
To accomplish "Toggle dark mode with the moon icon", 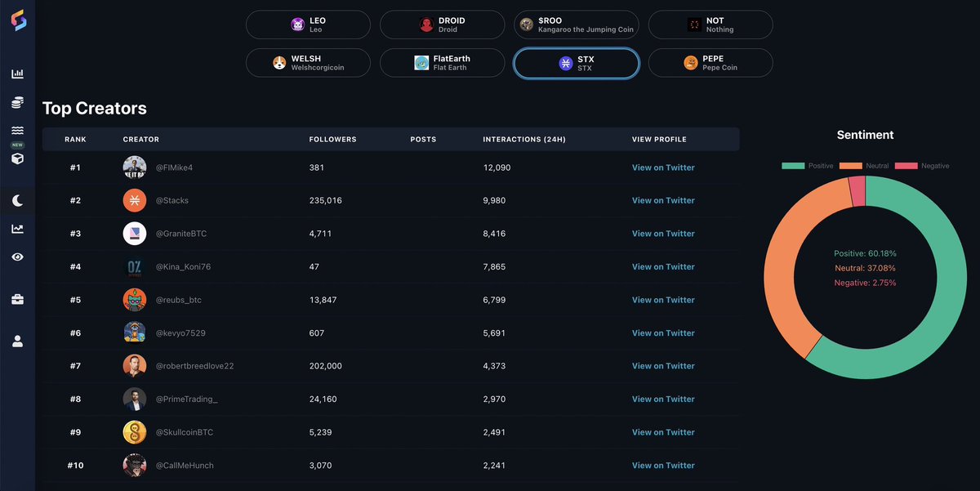I will pos(17,201).
